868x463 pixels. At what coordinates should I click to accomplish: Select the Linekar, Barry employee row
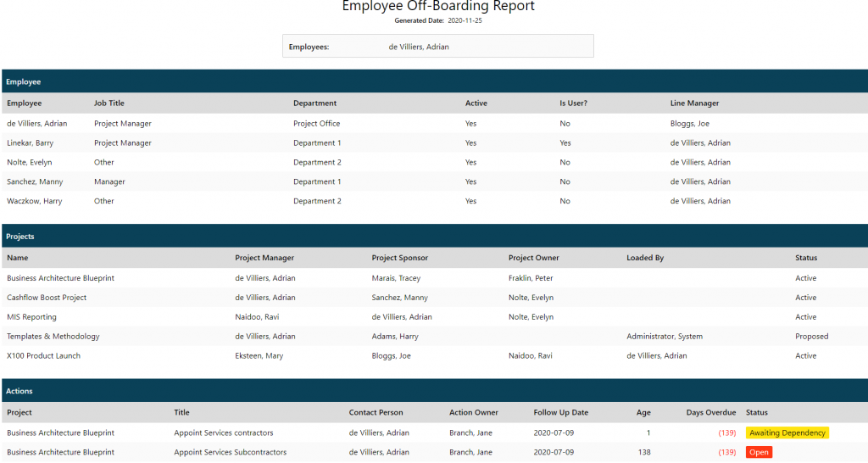tap(31, 143)
